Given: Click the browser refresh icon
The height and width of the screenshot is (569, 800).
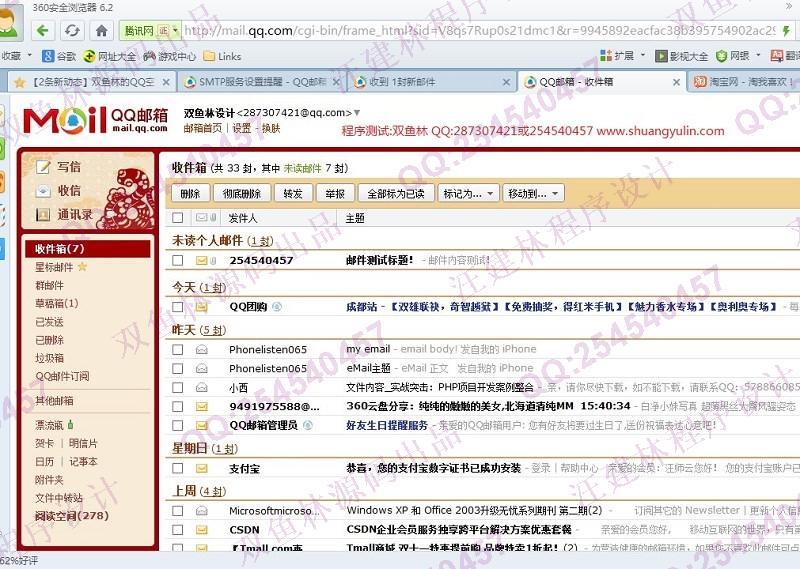Looking at the screenshot, I should pyautogui.click(x=73, y=30).
